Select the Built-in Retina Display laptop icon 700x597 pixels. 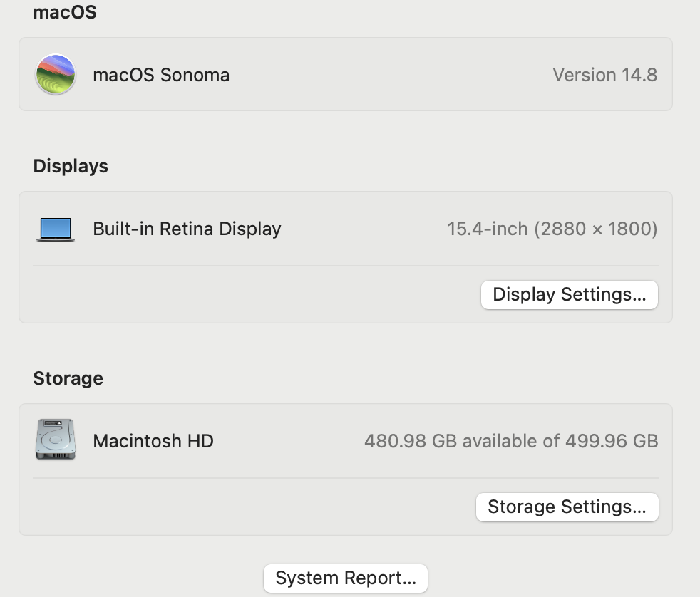pos(55,228)
